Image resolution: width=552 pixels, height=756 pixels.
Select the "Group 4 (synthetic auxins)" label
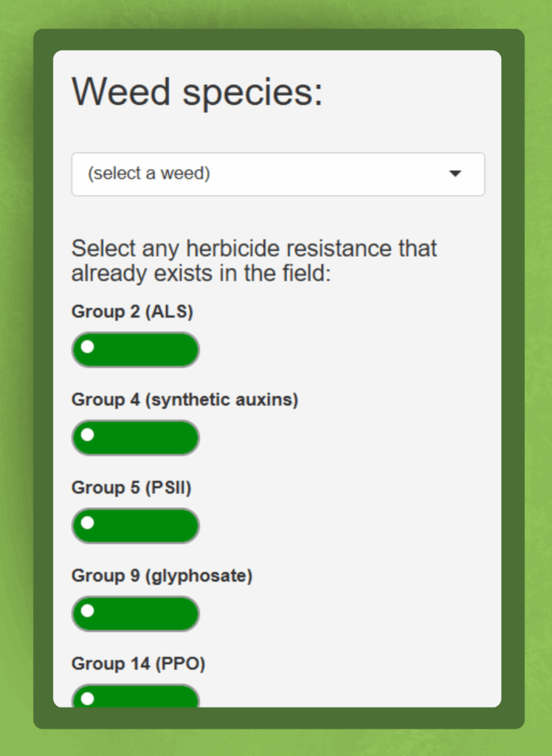(184, 399)
